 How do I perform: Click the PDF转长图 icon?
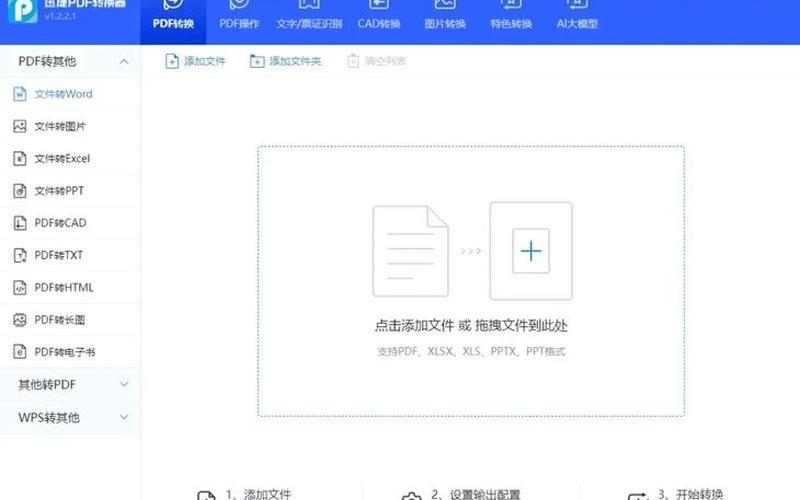[x=20, y=320]
